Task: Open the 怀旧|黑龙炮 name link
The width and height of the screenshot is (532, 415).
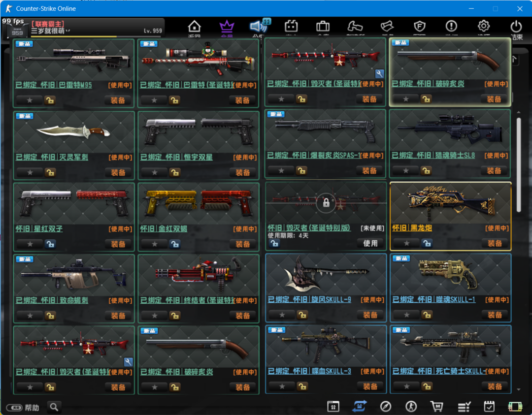Action: [x=412, y=228]
